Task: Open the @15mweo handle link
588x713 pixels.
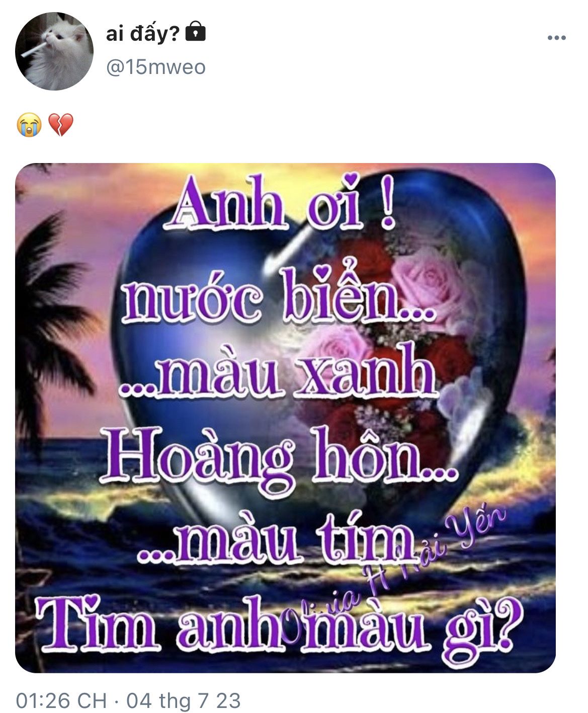Action: click(155, 67)
